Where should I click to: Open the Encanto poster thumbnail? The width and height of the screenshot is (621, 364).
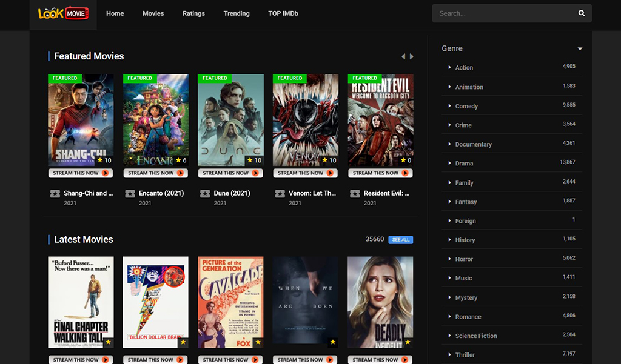[x=156, y=120]
